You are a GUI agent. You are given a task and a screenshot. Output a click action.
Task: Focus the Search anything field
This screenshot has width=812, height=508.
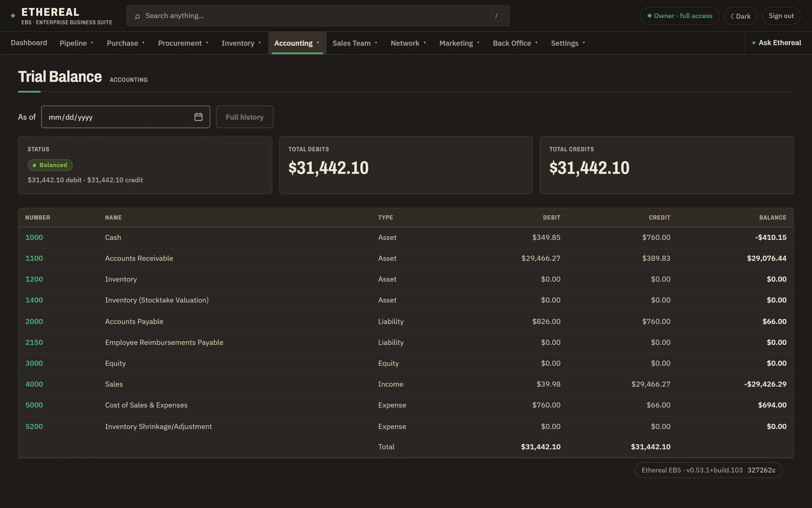pos(318,16)
